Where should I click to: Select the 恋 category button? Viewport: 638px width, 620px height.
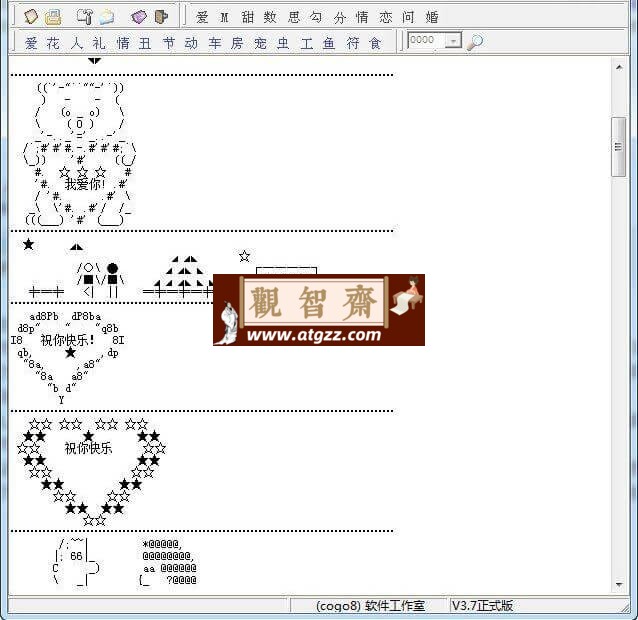tap(385, 17)
